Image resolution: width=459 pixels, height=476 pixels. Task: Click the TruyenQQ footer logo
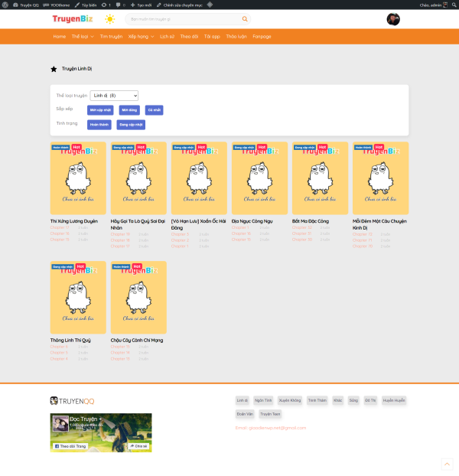72,400
